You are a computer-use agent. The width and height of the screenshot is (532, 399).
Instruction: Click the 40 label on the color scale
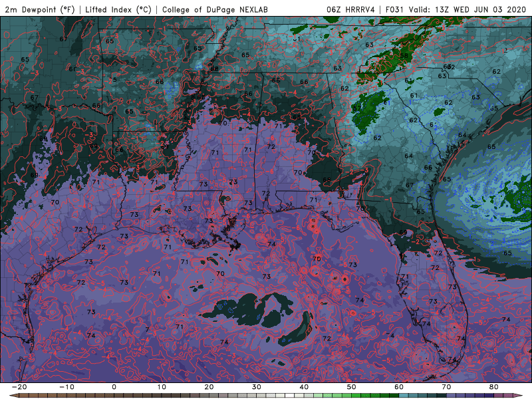pos(304,387)
